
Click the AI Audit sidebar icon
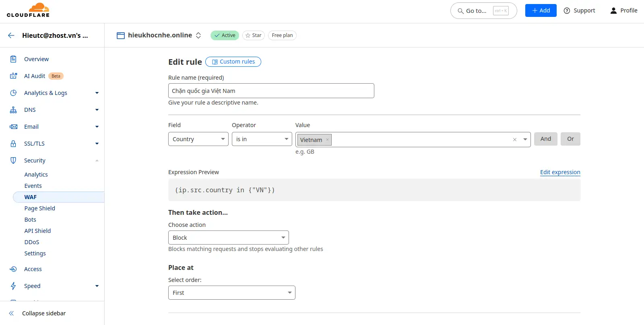click(x=13, y=76)
